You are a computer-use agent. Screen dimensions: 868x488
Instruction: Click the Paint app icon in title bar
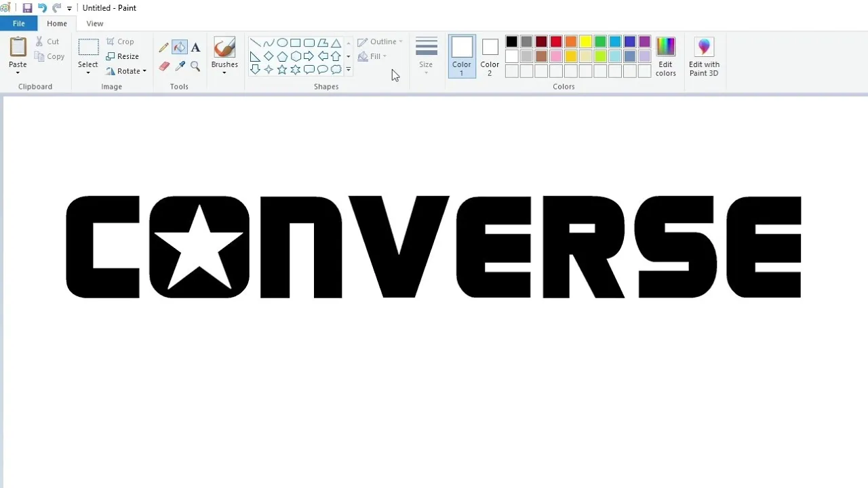(5, 8)
